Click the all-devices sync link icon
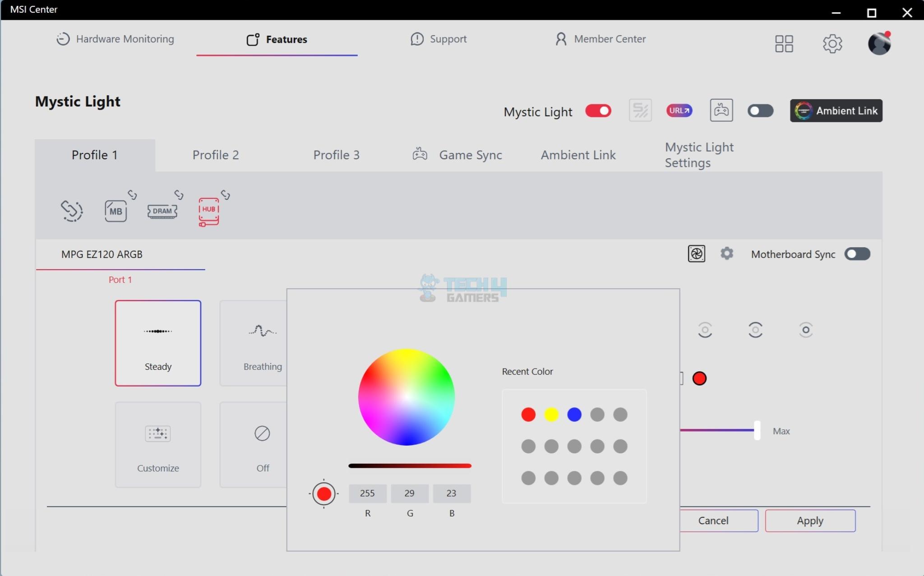 coord(72,211)
